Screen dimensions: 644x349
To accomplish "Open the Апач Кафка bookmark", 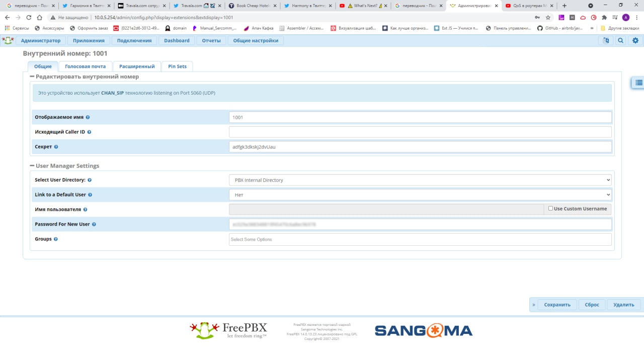I will click(259, 28).
